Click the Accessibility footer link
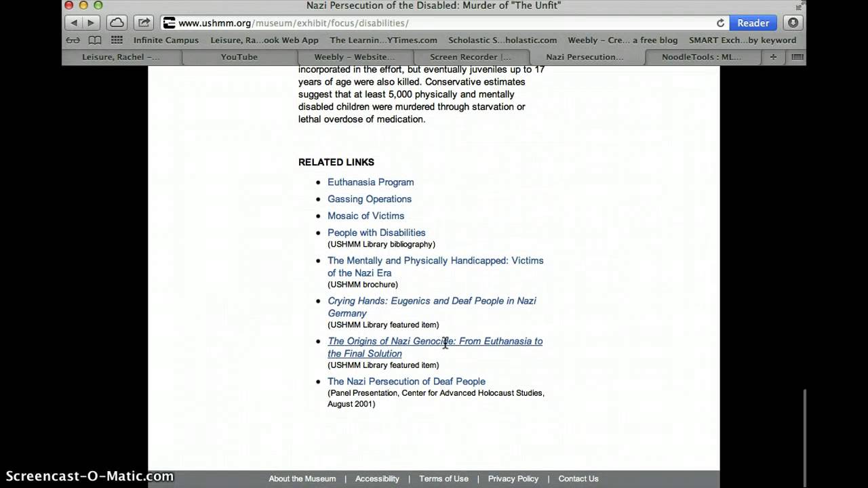 pyautogui.click(x=377, y=479)
